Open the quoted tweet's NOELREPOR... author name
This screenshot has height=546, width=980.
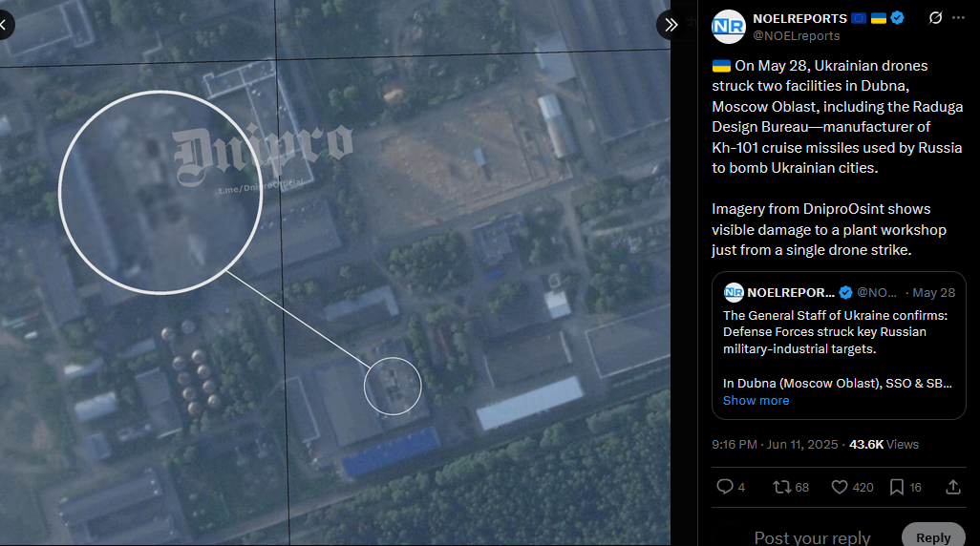point(791,292)
